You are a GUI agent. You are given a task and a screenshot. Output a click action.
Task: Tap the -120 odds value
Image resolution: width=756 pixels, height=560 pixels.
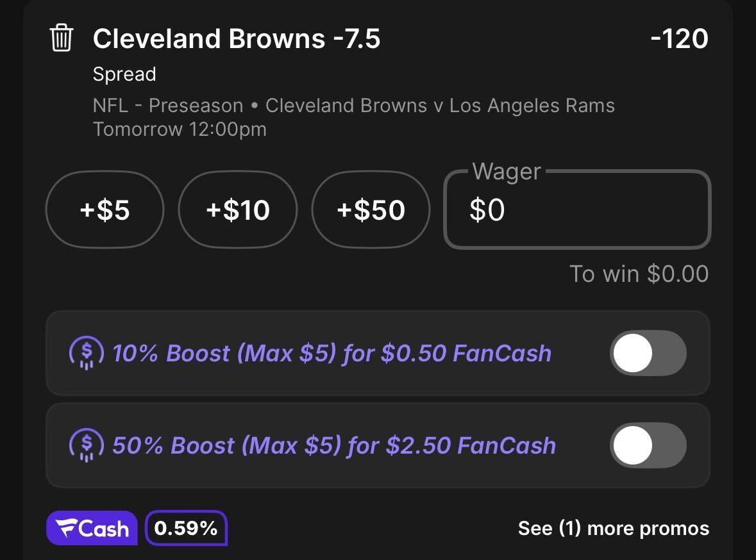679,38
